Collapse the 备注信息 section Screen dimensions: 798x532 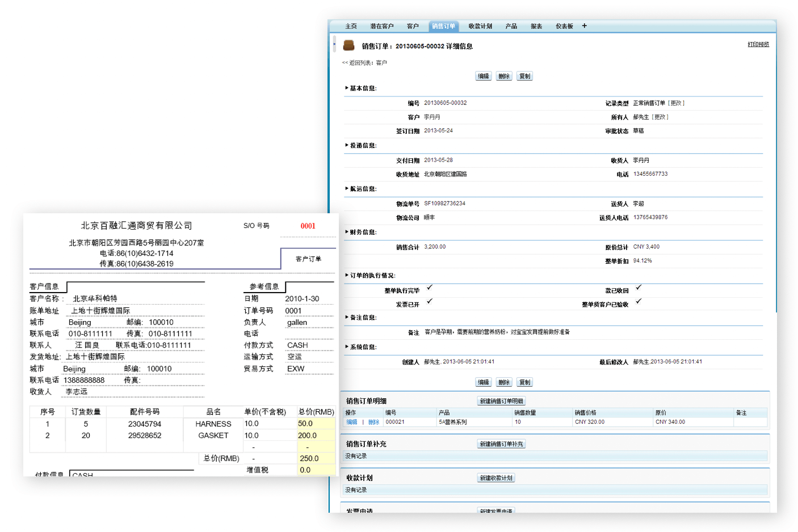(x=347, y=317)
